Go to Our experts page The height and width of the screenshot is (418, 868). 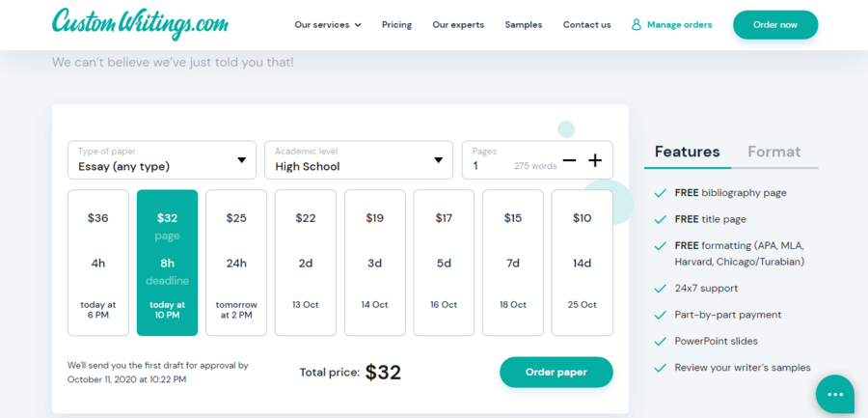(458, 25)
